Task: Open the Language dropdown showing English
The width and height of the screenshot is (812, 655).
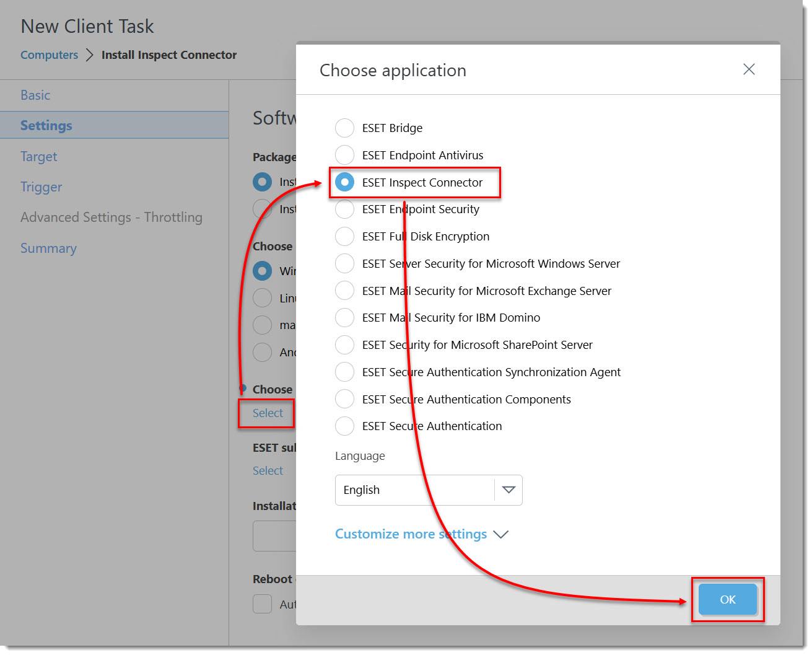Action: (x=429, y=490)
